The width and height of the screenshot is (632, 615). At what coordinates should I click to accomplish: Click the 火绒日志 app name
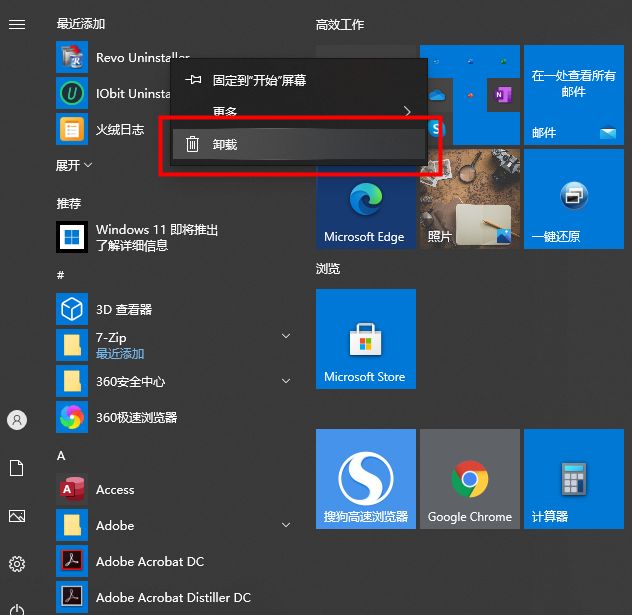pyautogui.click(x=120, y=129)
